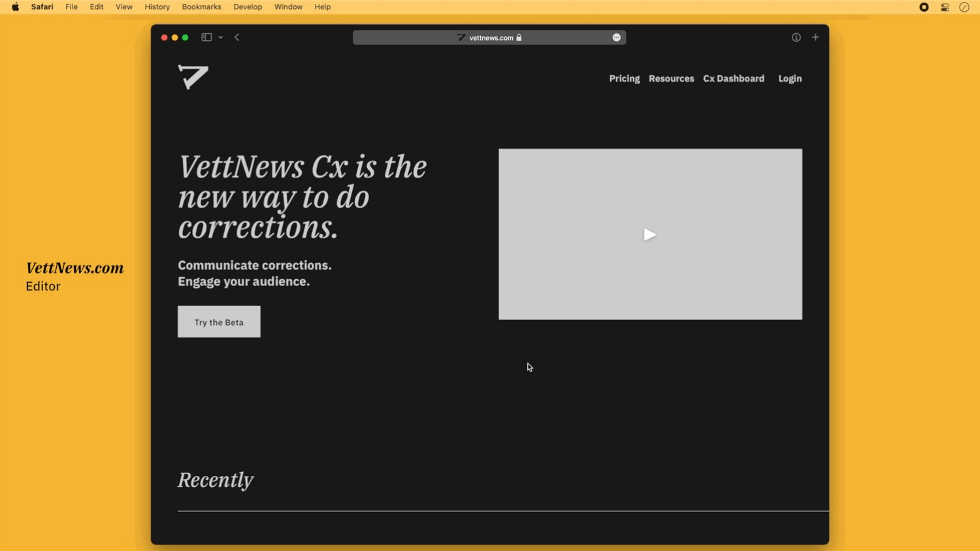Play the hero video
Screen dimensions: 980x551
(x=649, y=234)
